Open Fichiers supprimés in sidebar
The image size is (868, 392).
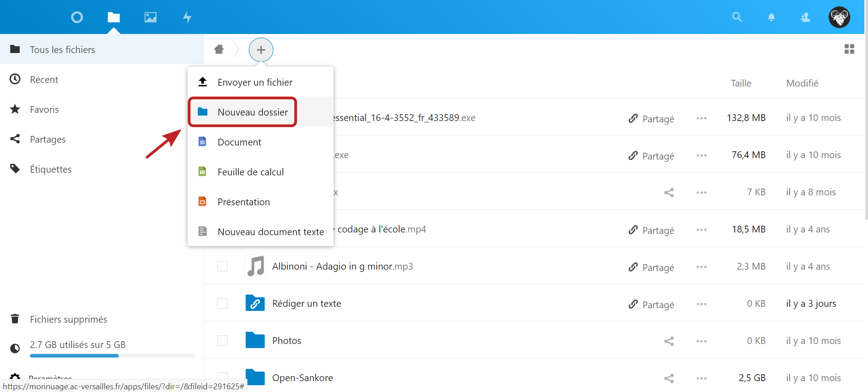(x=68, y=319)
